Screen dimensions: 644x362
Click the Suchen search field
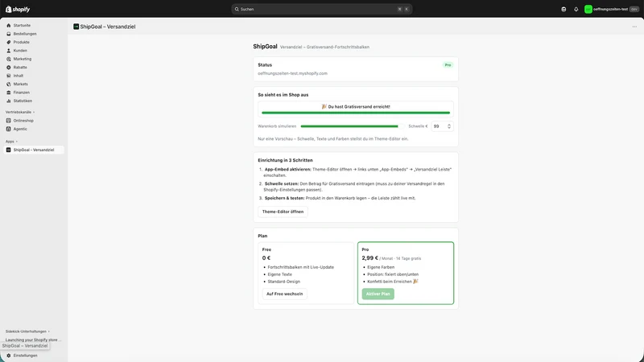(x=321, y=9)
